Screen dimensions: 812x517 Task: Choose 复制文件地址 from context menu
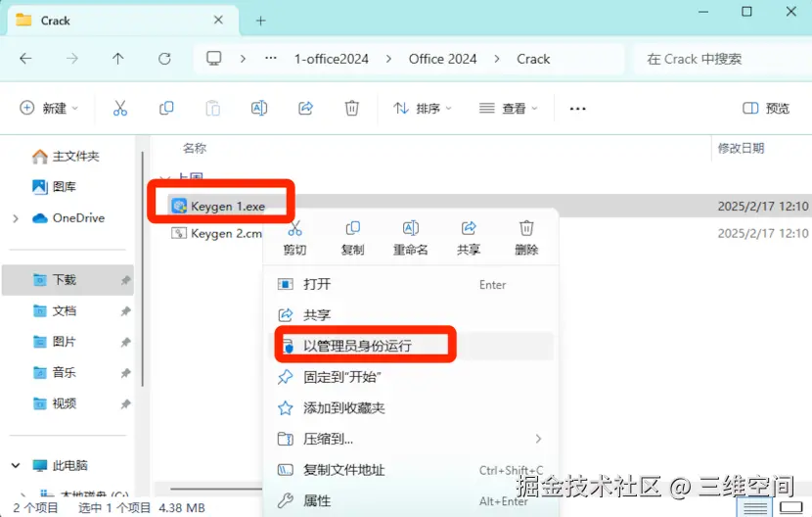click(x=411, y=470)
